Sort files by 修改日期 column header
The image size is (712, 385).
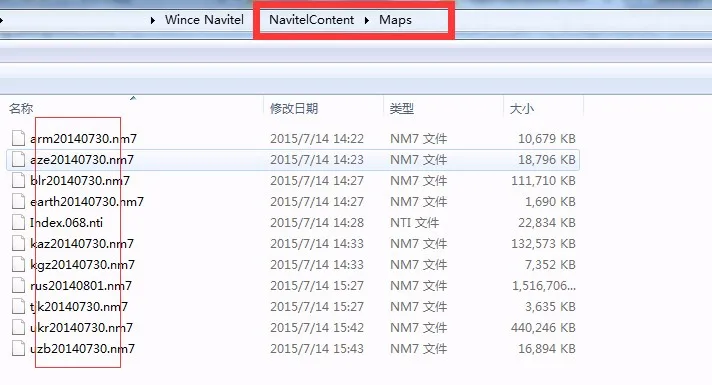(294, 109)
